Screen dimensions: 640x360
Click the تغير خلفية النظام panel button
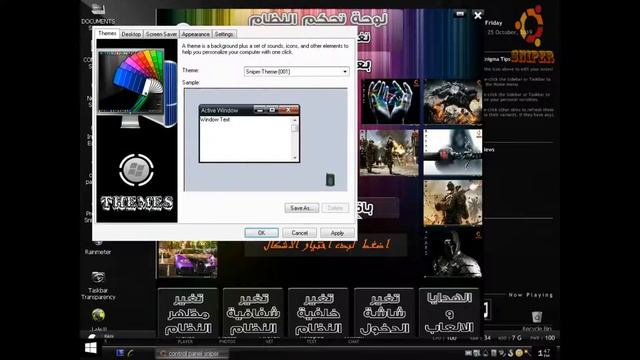[318, 313]
